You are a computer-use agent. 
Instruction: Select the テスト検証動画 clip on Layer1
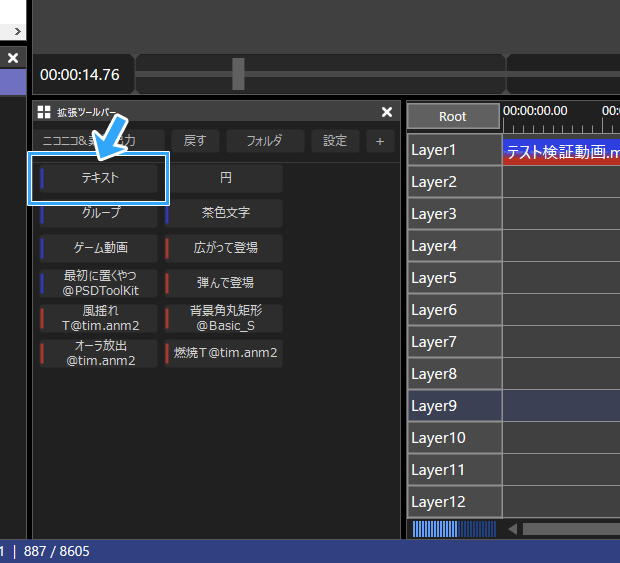pos(561,152)
